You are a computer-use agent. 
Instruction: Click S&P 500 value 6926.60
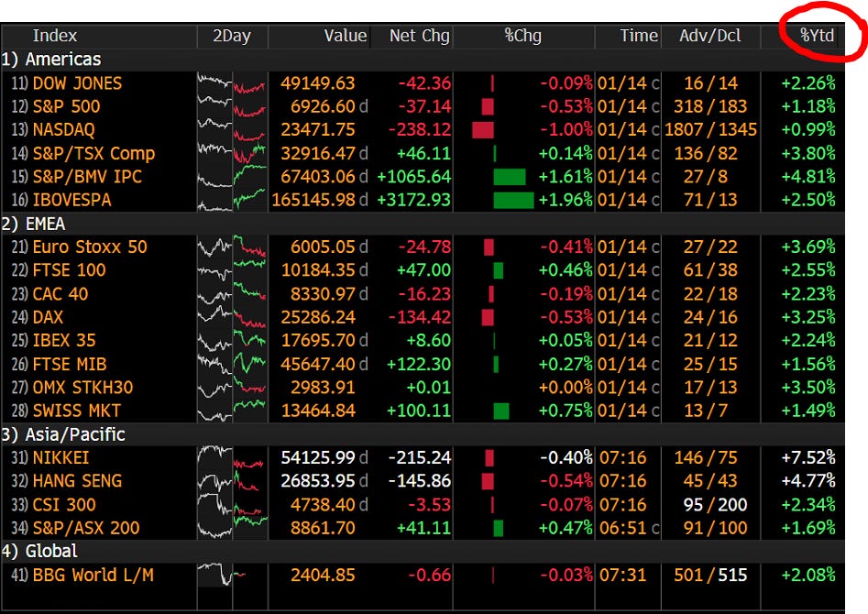click(323, 106)
